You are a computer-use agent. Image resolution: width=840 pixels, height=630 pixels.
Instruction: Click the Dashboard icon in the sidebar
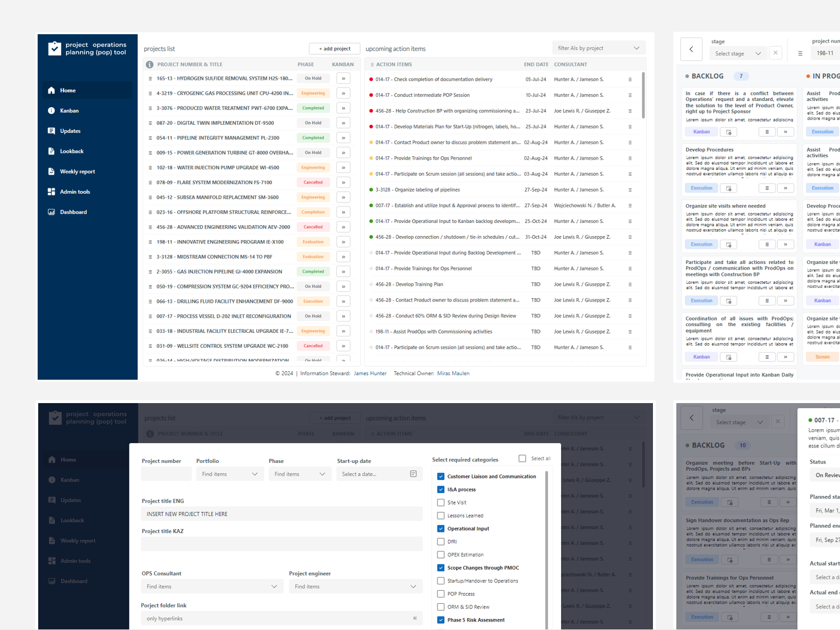(52, 212)
